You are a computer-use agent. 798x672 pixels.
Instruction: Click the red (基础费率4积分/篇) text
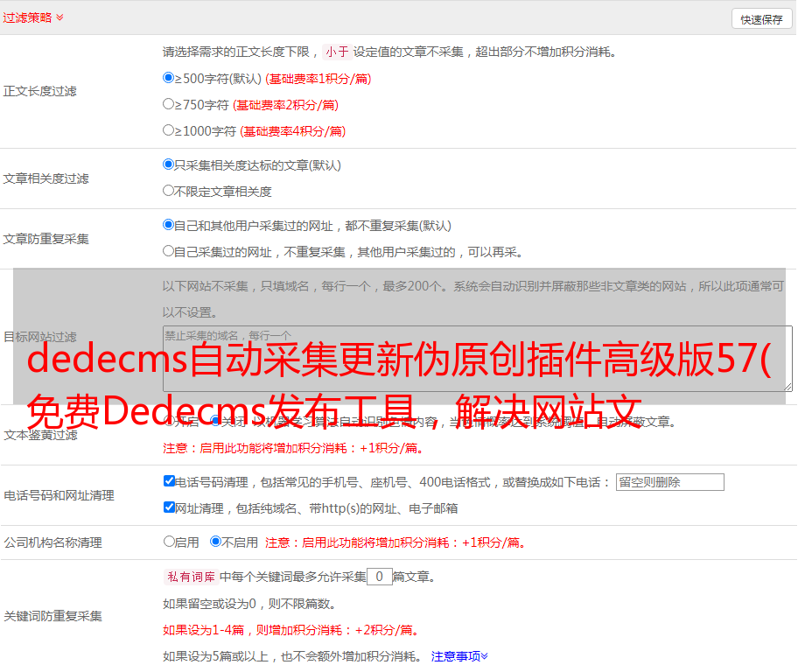(292, 131)
